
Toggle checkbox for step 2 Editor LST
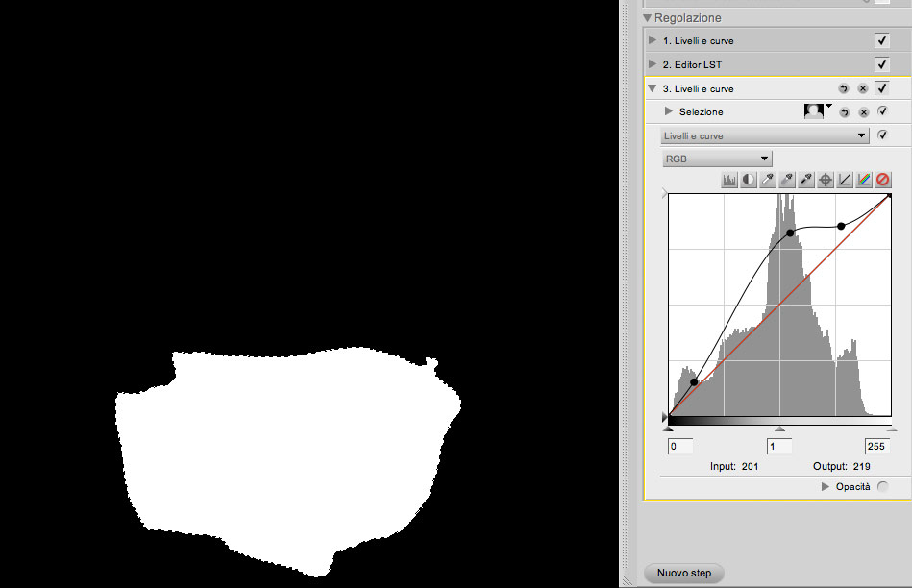click(882, 64)
